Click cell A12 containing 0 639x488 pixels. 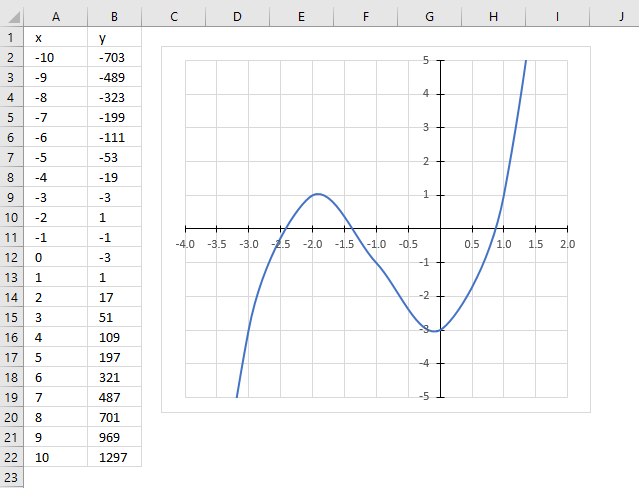(x=56, y=257)
